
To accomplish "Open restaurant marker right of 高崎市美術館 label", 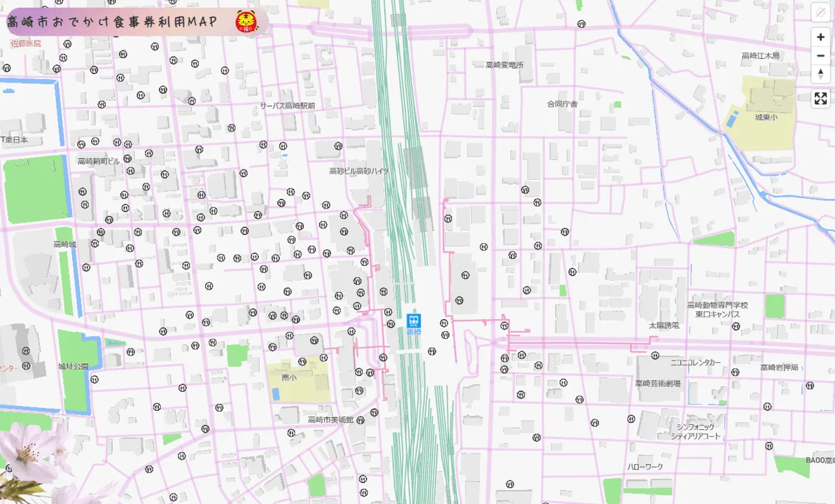I will [360, 421].
